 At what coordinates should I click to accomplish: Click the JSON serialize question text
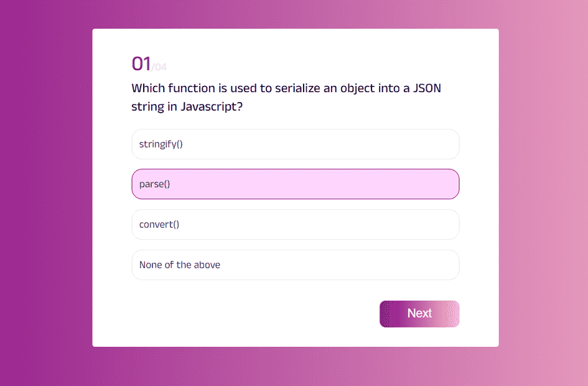click(286, 97)
